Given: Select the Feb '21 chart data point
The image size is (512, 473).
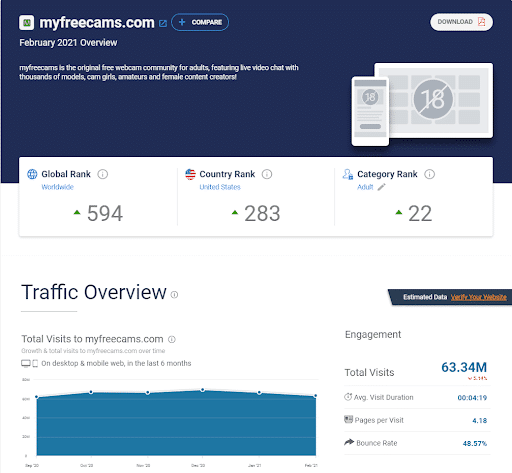Looking at the screenshot, I should click(315, 396).
